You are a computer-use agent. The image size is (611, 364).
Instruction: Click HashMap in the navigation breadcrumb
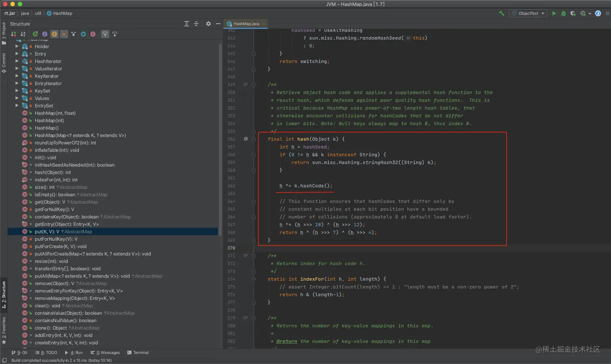pos(59,13)
